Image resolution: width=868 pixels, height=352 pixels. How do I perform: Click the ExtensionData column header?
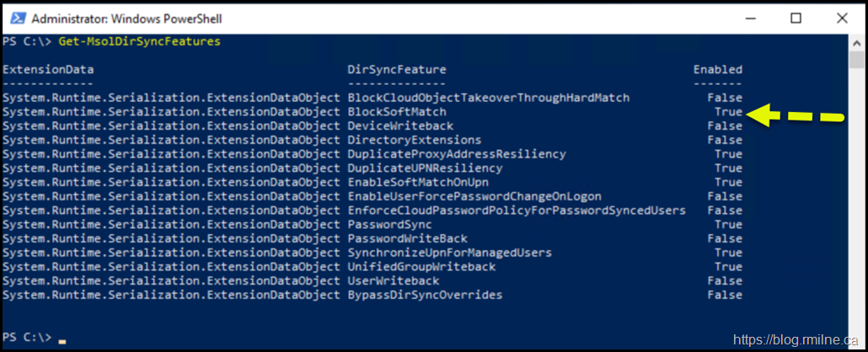tap(48, 70)
